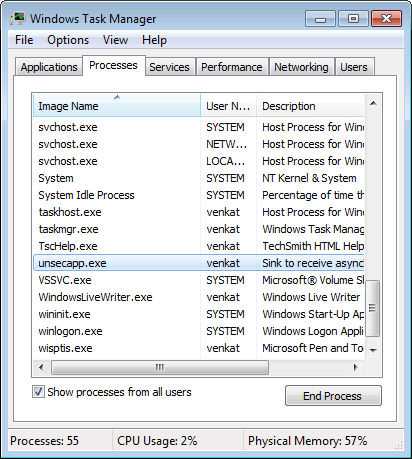
Task: Switch to the Applications tab
Action: pyautogui.click(x=49, y=67)
